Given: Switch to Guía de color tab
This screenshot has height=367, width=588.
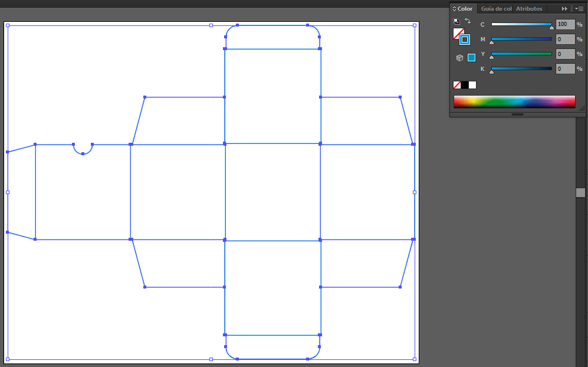Looking at the screenshot, I should (496, 9).
